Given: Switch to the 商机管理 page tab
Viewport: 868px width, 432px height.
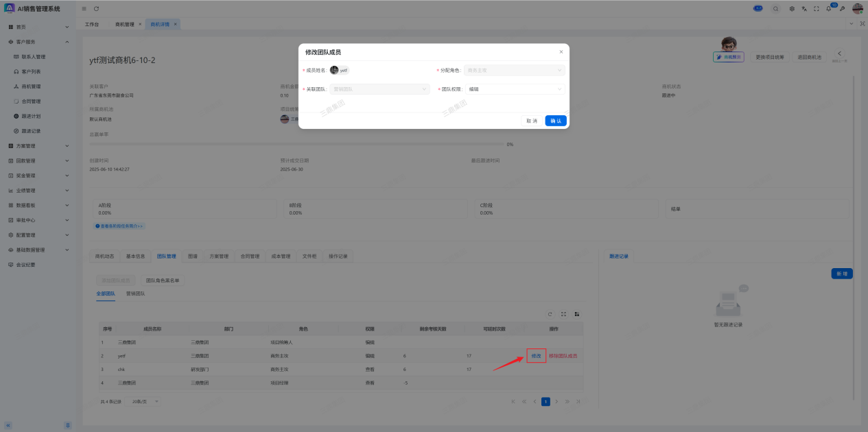Looking at the screenshot, I should 124,24.
